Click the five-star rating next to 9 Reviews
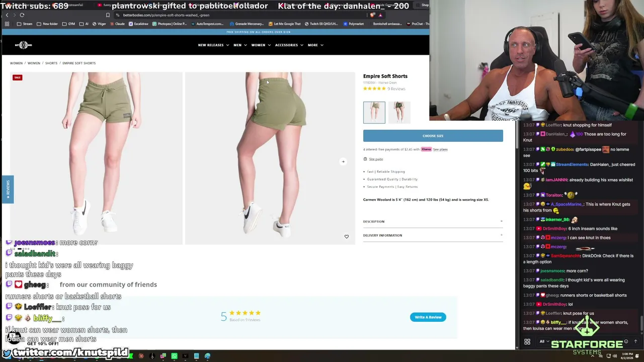This screenshot has height=362, width=644. (374, 88)
